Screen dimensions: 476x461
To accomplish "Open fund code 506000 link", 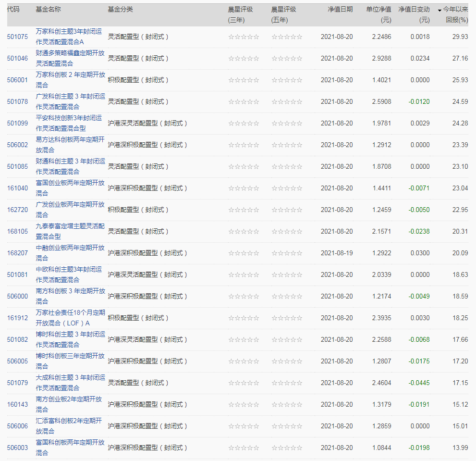I will coord(17,296).
